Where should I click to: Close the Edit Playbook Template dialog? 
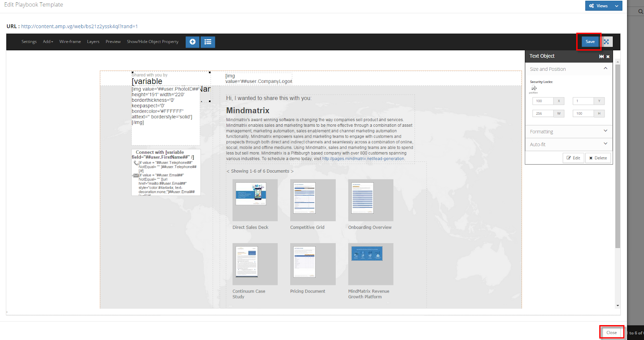[611, 332]
